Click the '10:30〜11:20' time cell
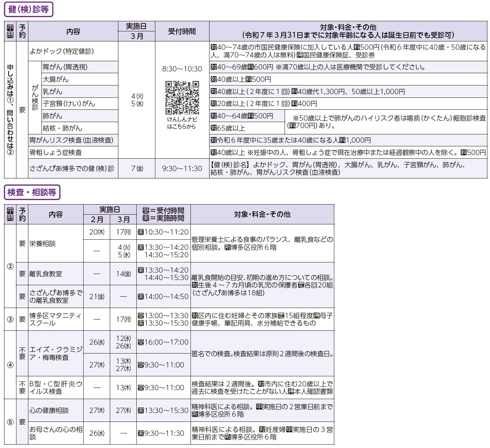This screenshot has width=490, height=448. 163,232
